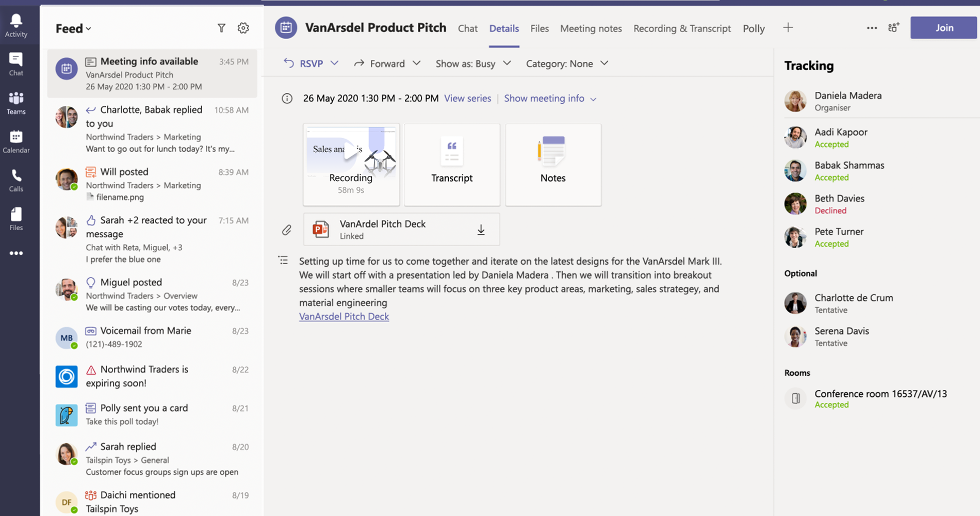This screenshot has height=516, width=980.
Task: Open the Recording & Transcript tab
Action: coord(682,28)
